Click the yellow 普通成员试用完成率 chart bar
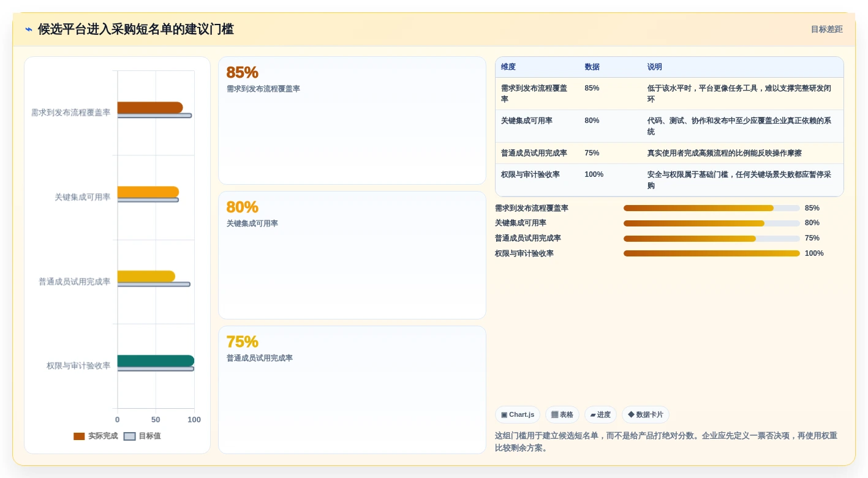 tap(146, 277)
